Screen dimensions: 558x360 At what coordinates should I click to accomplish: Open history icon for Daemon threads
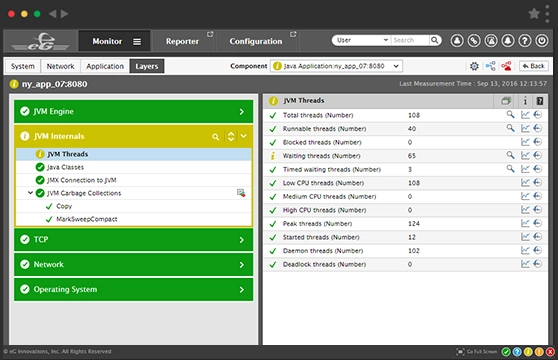(x=538, y=250)
